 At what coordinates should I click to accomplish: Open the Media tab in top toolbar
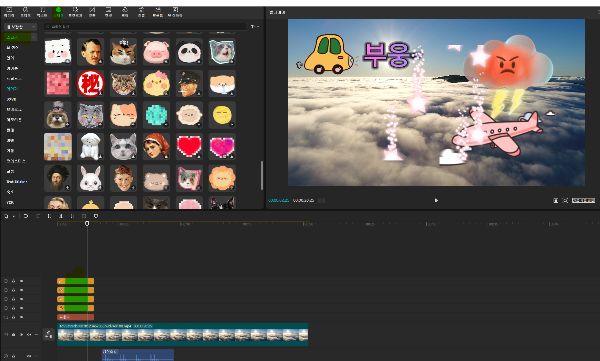click(x=9, y=12)
